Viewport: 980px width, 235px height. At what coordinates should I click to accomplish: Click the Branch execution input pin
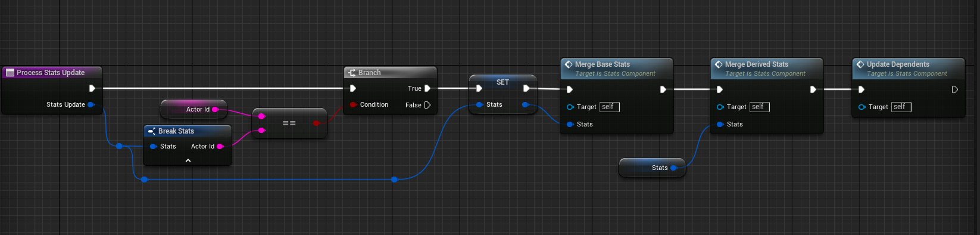point(353,88)
